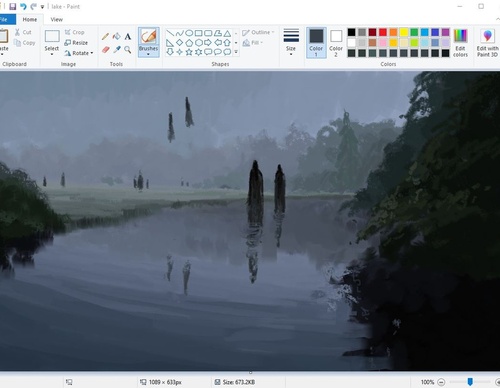Copy the selection
The image size is (500, 388).
[x=24, y=43]
